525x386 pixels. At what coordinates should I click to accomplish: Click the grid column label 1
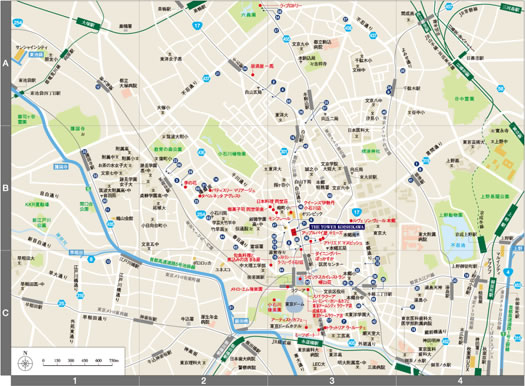click(75, 381)
